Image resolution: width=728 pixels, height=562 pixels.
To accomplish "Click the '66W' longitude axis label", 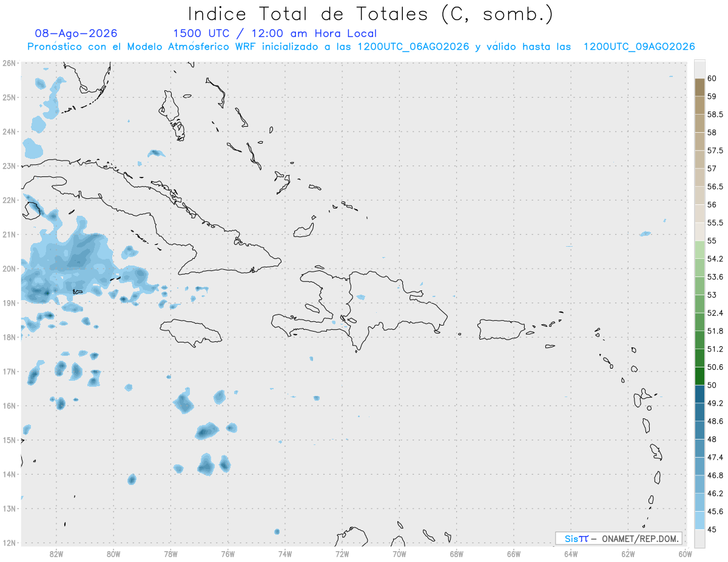I will [514, 554].
